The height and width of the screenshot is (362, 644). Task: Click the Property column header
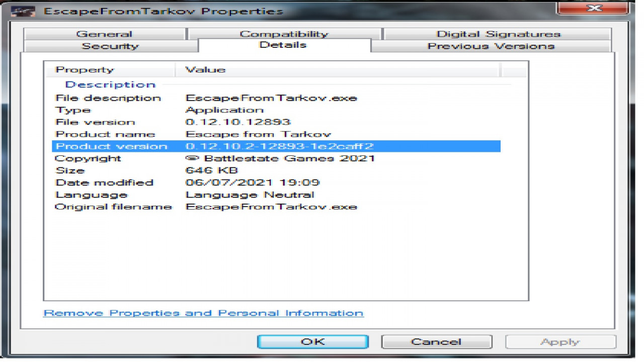tap(110, 70)
